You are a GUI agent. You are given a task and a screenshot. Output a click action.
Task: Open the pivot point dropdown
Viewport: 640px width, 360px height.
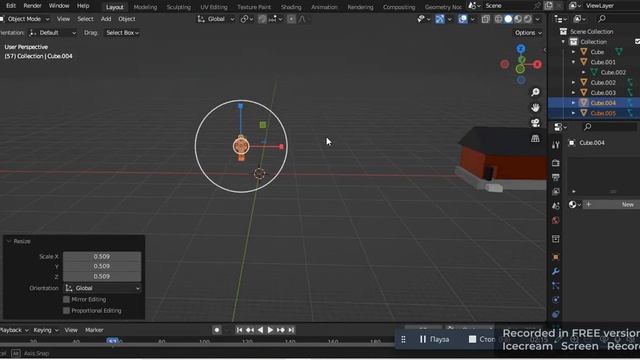247,19
